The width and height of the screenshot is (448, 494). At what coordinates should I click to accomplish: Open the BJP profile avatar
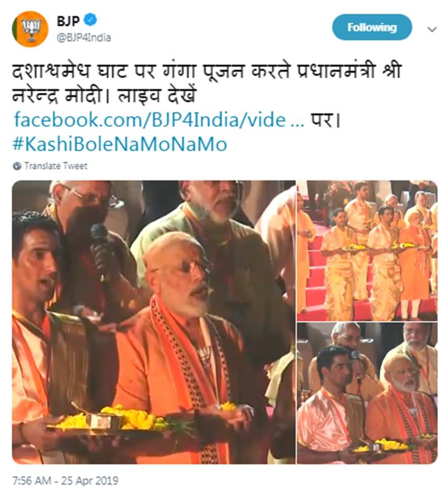(x=30, y=29)
